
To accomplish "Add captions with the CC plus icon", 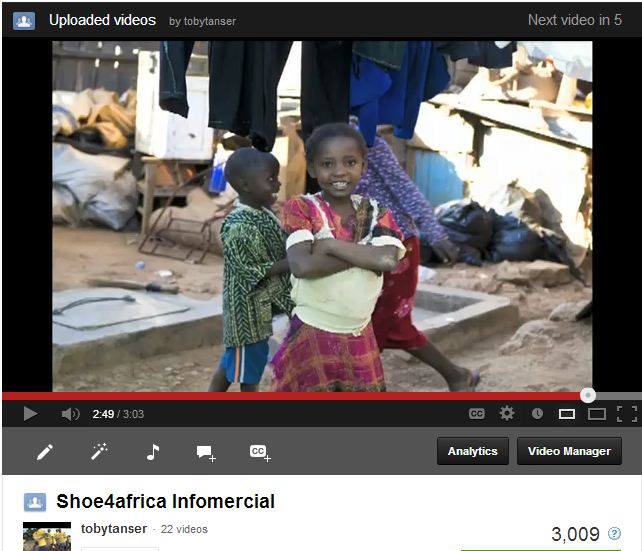I will pyautogui.click(x=260, y=453).
